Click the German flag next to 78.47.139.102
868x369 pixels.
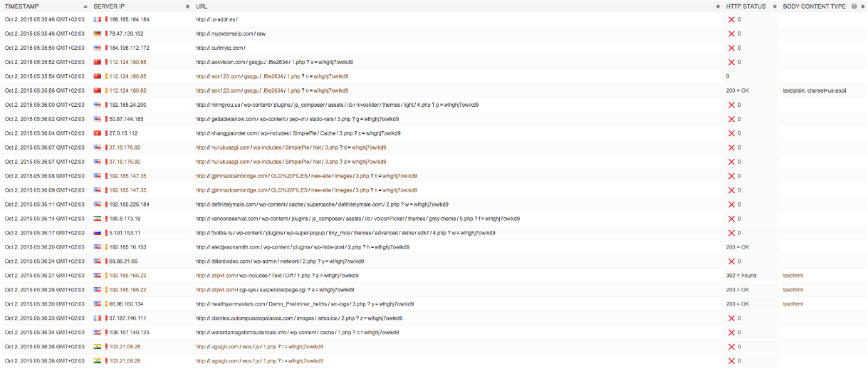[x=98, y=33]
